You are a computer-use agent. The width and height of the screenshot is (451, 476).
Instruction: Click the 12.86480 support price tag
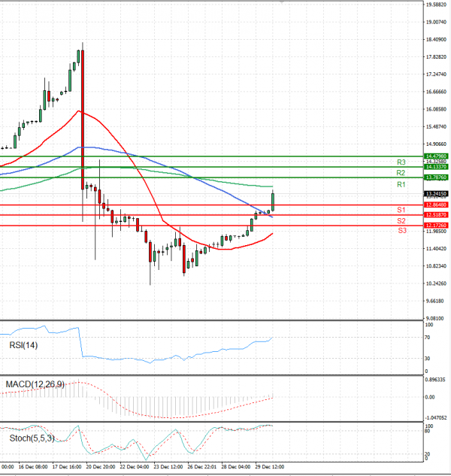pyautogui.click(x=435, y=204)
